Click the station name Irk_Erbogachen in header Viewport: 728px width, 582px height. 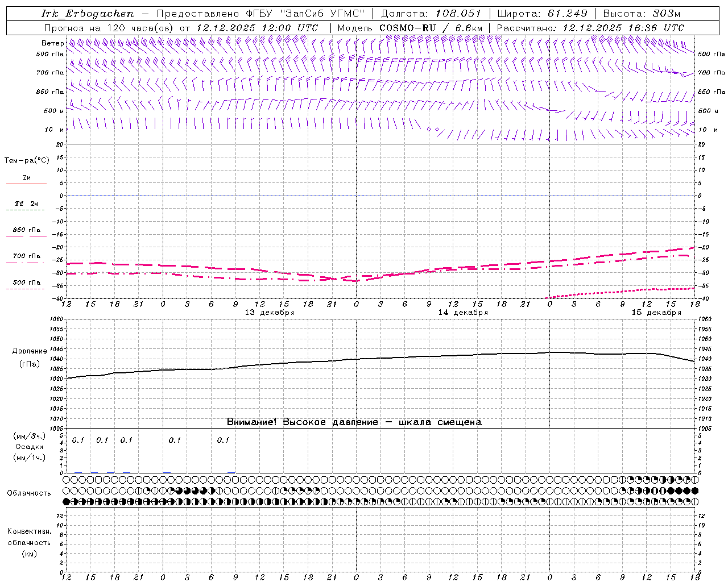click(x=88, y=14)
